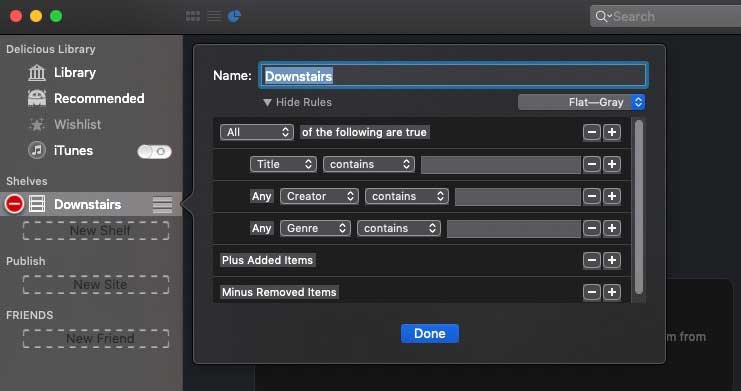Open the contains dropdown in Creator row
The width and height of the screenshot is (741, 391).
point(406,196)
